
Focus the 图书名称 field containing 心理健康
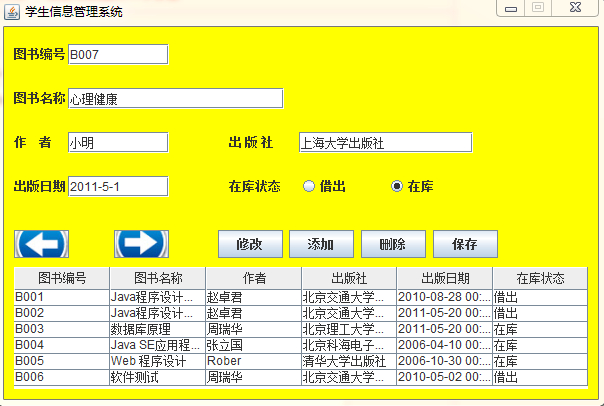[176, 98]
